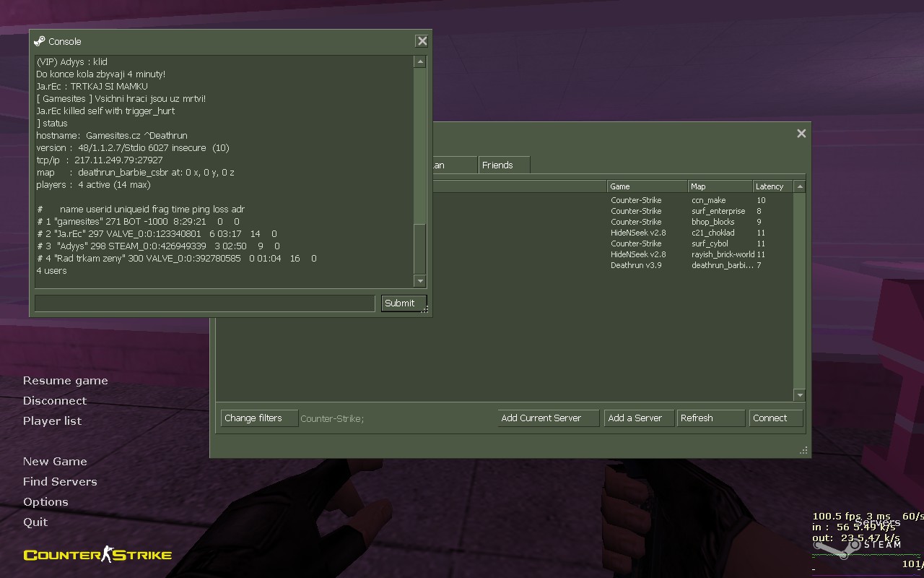The height and width of the screenshot is (578, 924).
Task: Open the Lan tab in server browser
Action: coord(455,165)
